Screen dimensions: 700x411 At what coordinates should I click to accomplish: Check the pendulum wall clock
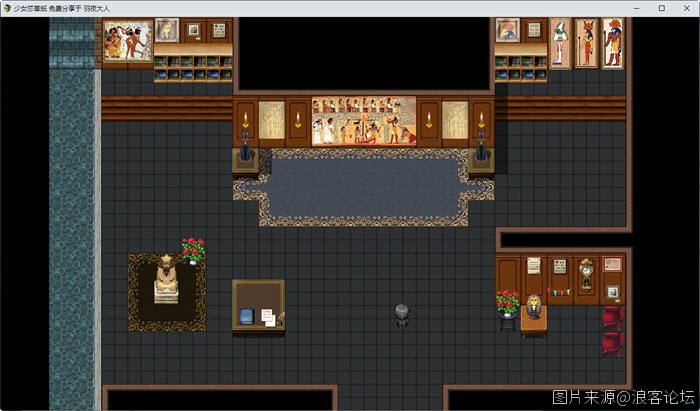click(x=586, y=274)
